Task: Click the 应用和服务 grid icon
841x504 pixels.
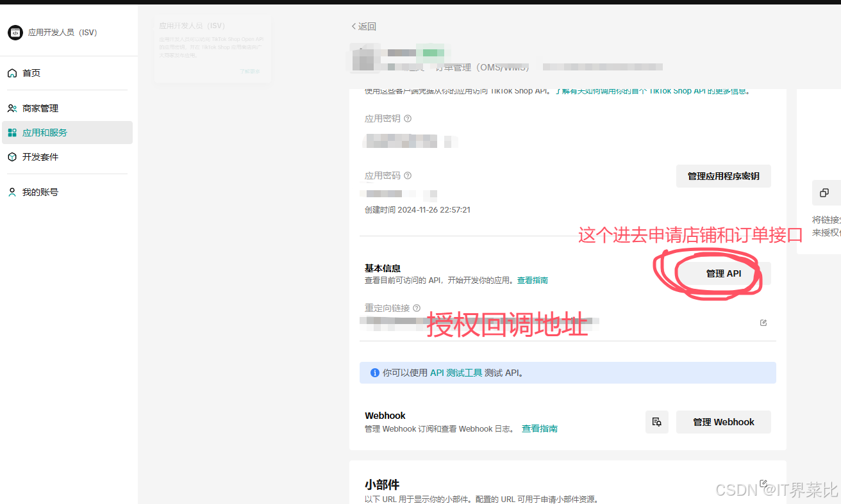Action: [x=12, y=133]
